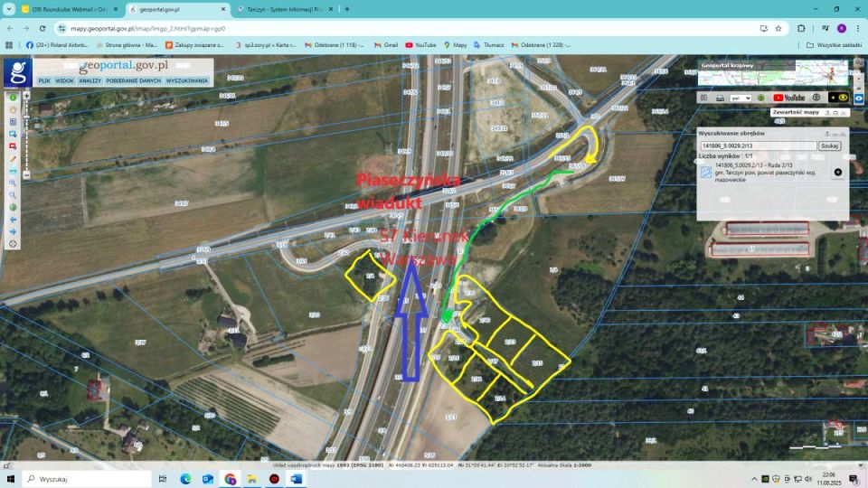Open a new browser tab
Viewport: 868px width, 488px height.
click(x=347, y=9)
